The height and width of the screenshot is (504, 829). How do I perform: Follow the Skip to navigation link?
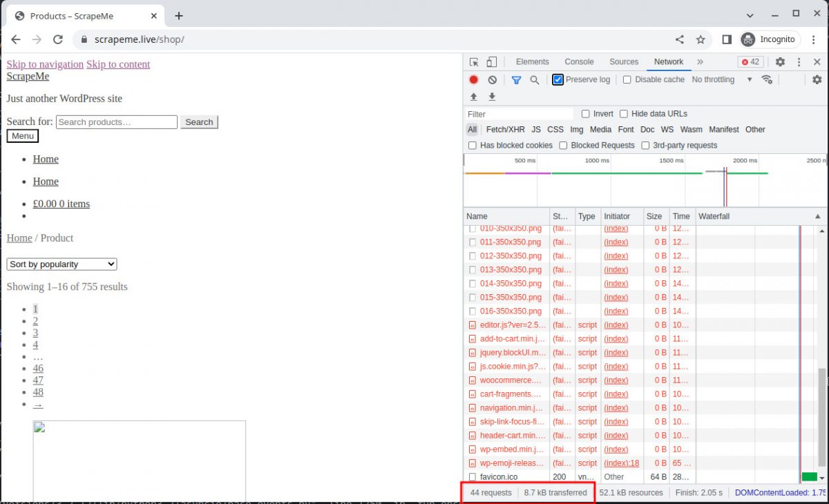[45, 64]
